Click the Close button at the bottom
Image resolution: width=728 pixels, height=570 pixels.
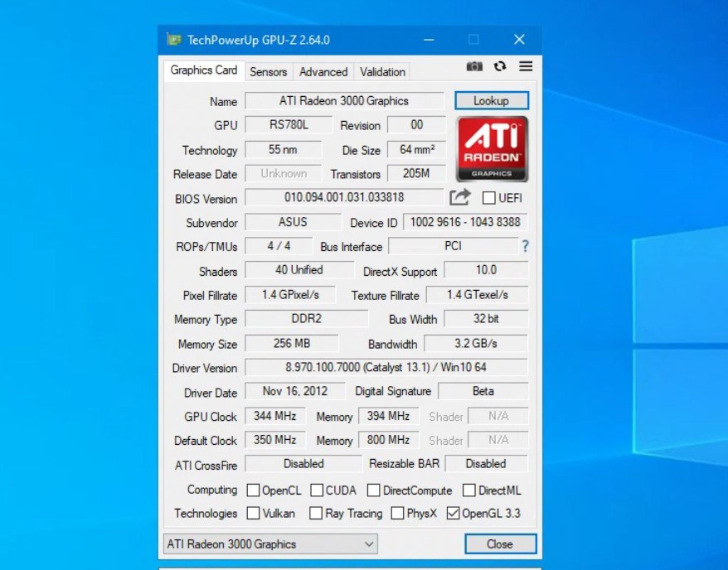500,544
